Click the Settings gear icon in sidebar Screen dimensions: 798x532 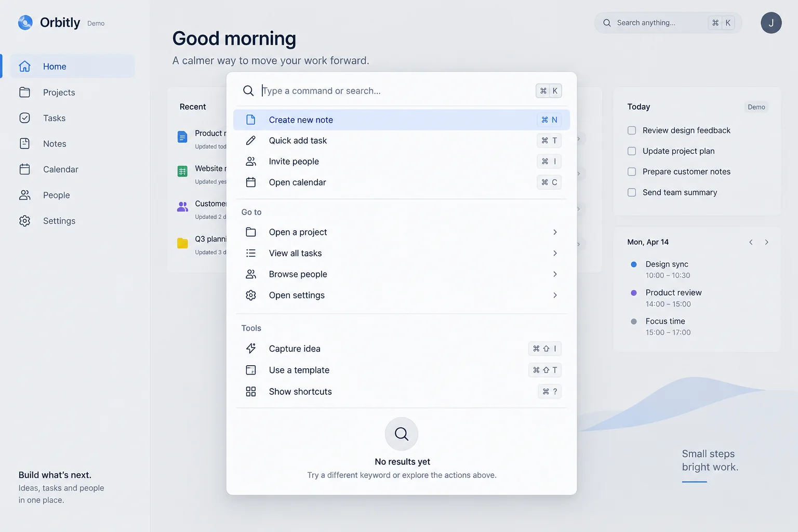pos(24,221)
